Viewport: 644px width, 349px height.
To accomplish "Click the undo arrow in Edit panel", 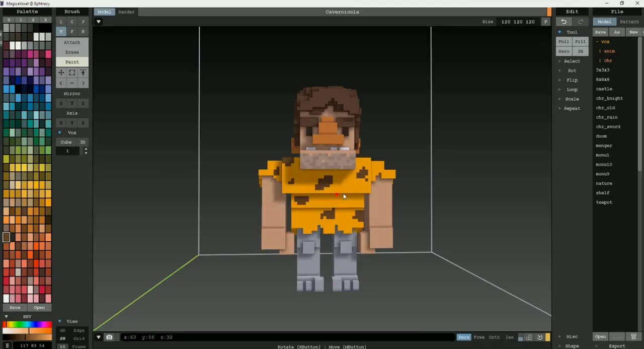I will click(564, 22).
